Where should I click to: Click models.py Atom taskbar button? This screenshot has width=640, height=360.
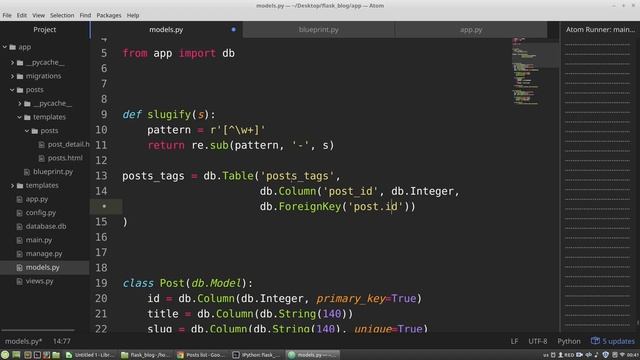tap(313, 355)
